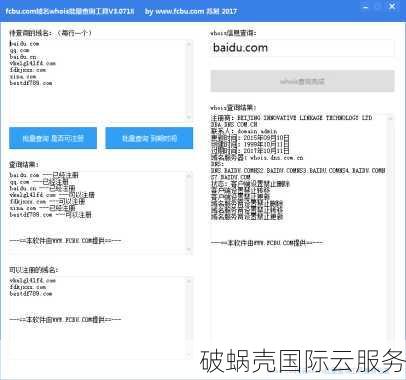Click the whois信息查询 label
Viewport: 406px width, 380px height.
233,33
